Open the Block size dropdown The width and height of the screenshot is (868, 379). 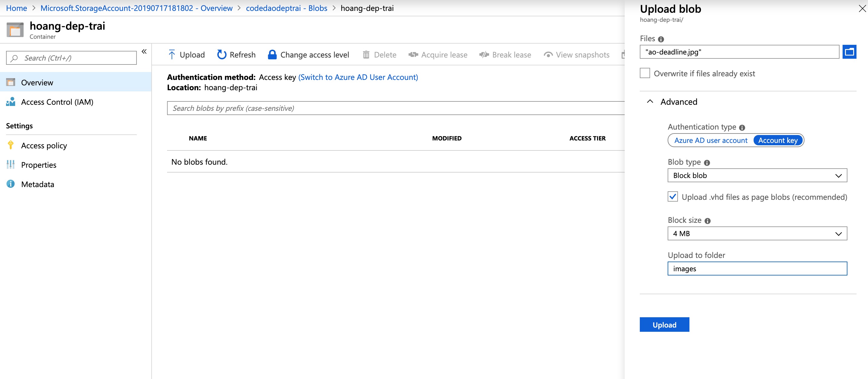pyautogui.click(x=757, y=233)
